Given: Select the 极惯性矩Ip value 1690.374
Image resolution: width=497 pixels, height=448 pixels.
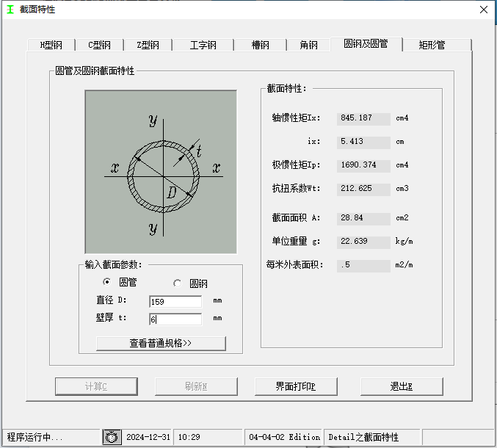Looking at the screenshot, I should (x=363, y=165).
